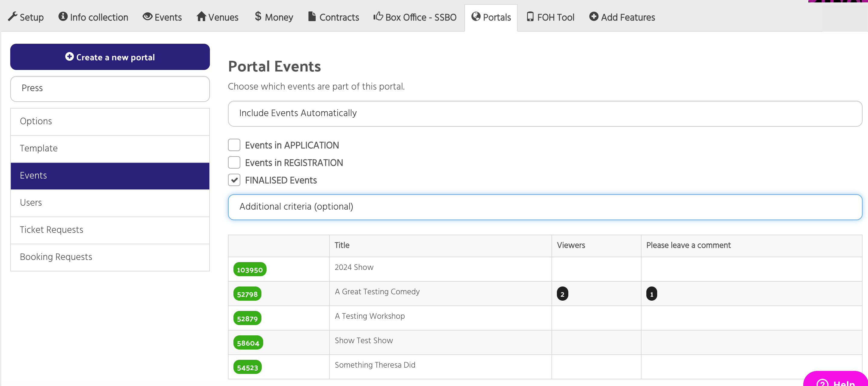
Task: Click the plus icon in Create a new portal
Action: point(69,56)
